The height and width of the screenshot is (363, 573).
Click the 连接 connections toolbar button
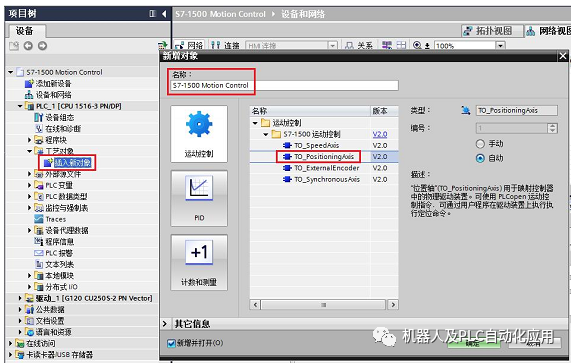tap(225, 46)
